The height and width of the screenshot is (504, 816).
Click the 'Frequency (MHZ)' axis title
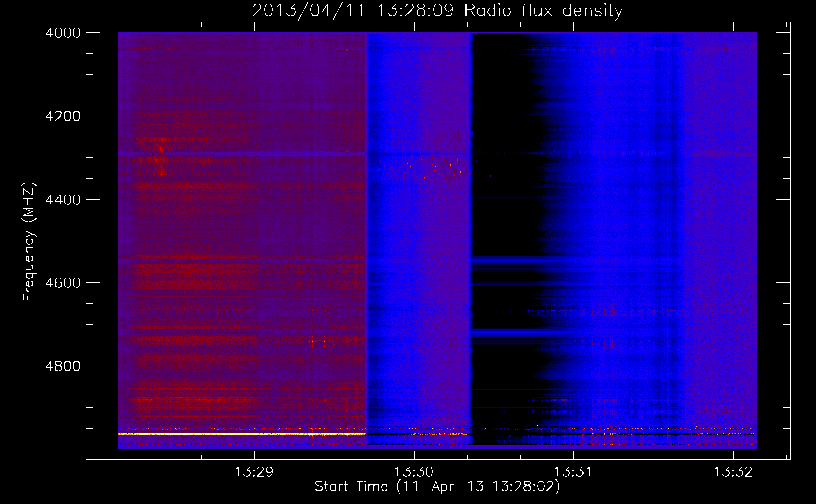click(29, 242)
